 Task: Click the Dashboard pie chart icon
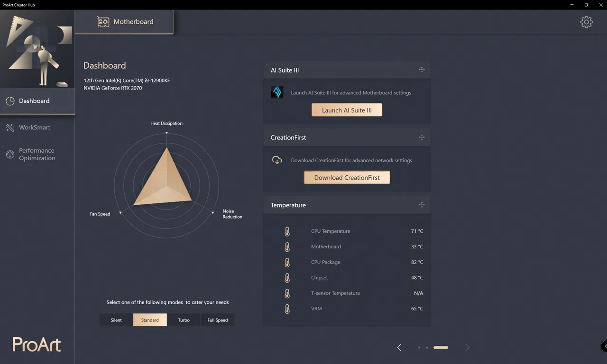pyautogui.click(x=9, y=100)
